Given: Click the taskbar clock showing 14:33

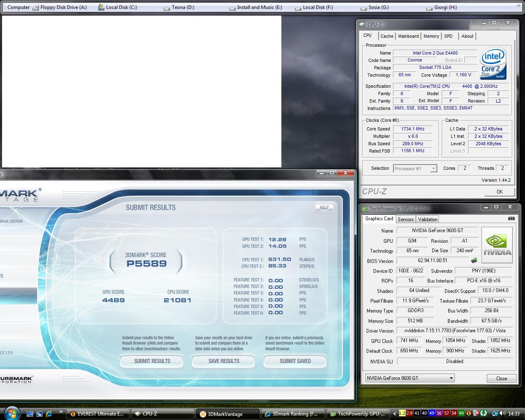Looking at the screenshot, I should [x=514, y=414].
